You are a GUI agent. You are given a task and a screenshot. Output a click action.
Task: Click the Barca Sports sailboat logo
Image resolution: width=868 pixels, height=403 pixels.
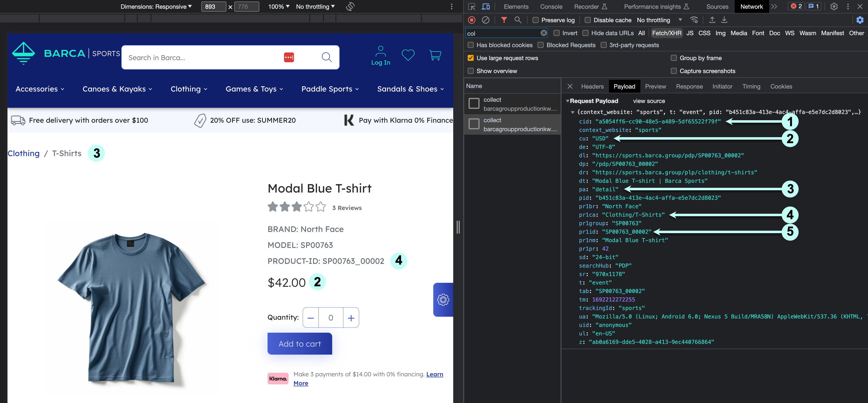[24, 53]
